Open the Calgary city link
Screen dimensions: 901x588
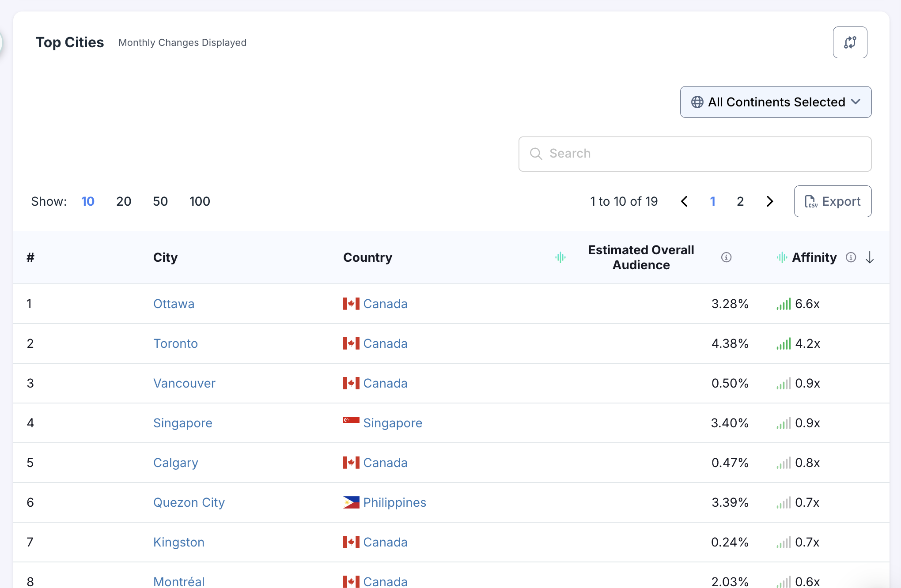pyautogui.click(x=175, y=463)
